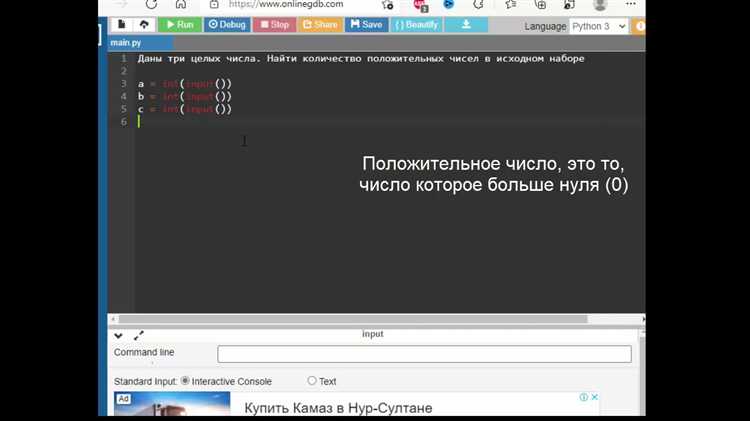Image resolution: width=750 pixels, height=421 pixels.
Task: Format code using the Beautify button
Action: [416, 24]
